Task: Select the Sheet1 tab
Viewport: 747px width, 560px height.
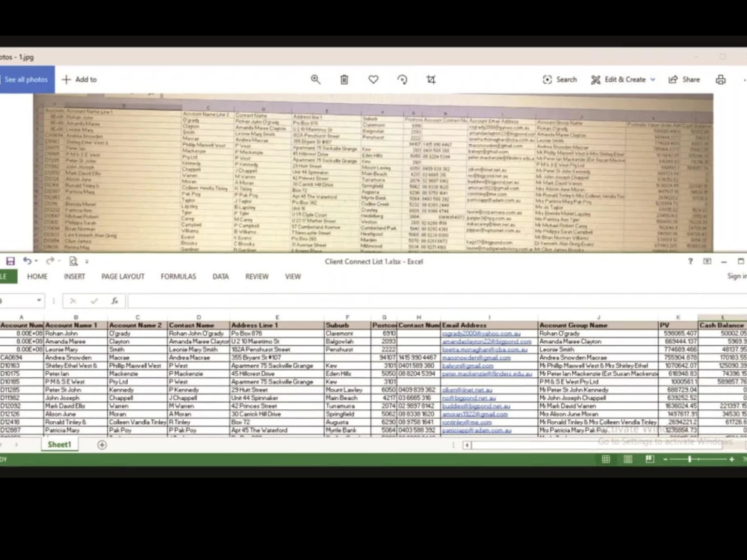Action: pyautogui.click(x=58, y=444)
